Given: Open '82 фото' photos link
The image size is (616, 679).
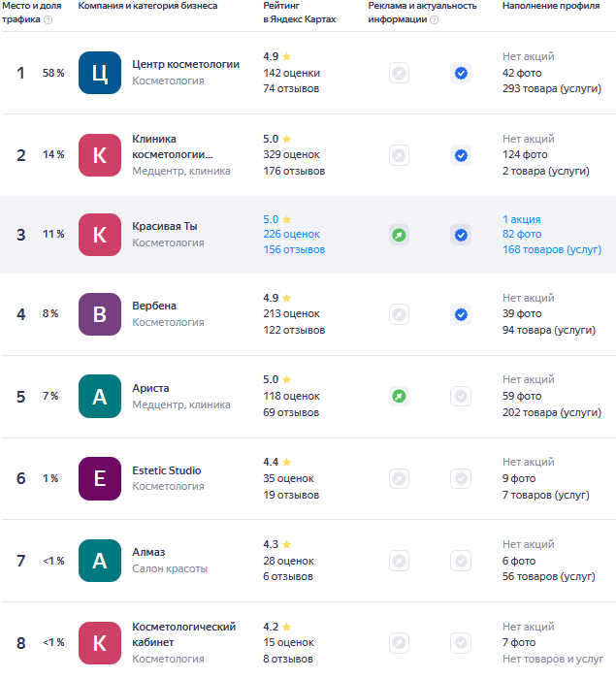Looking at the screenshot, I should coord(522,234).
